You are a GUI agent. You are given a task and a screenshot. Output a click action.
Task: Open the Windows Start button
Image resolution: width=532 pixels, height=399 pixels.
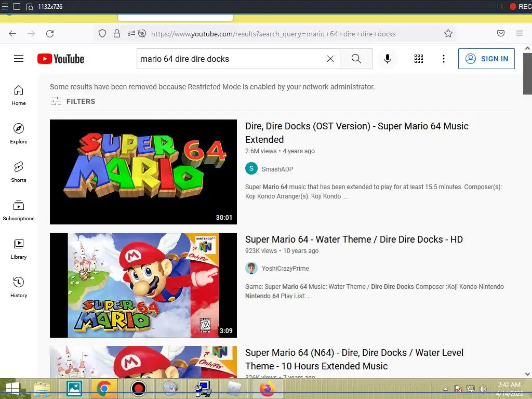12,389
